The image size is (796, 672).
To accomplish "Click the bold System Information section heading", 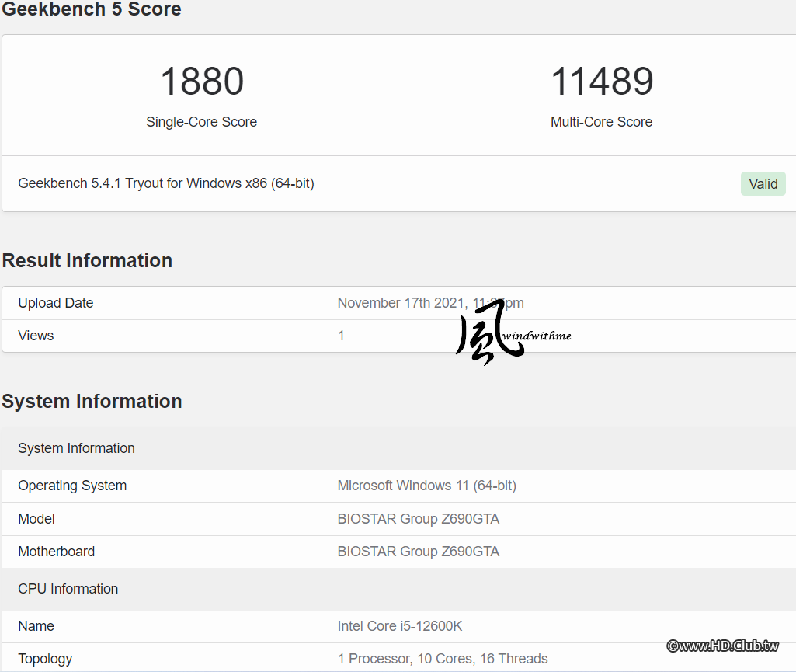I will (92, 402).
